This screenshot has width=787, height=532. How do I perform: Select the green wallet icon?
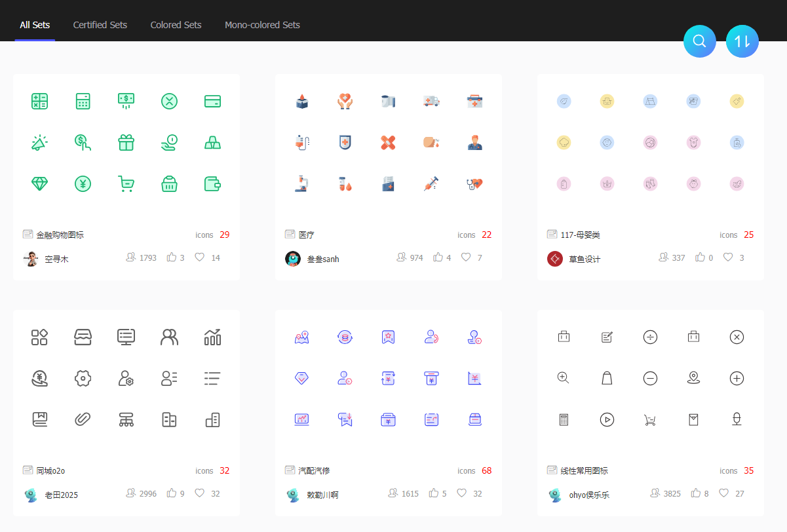coord(213,184)
